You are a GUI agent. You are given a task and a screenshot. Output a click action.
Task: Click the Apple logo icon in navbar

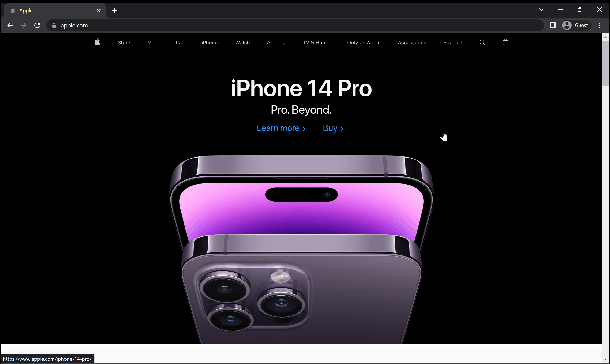pyautogui.click(x=97, y=42)
